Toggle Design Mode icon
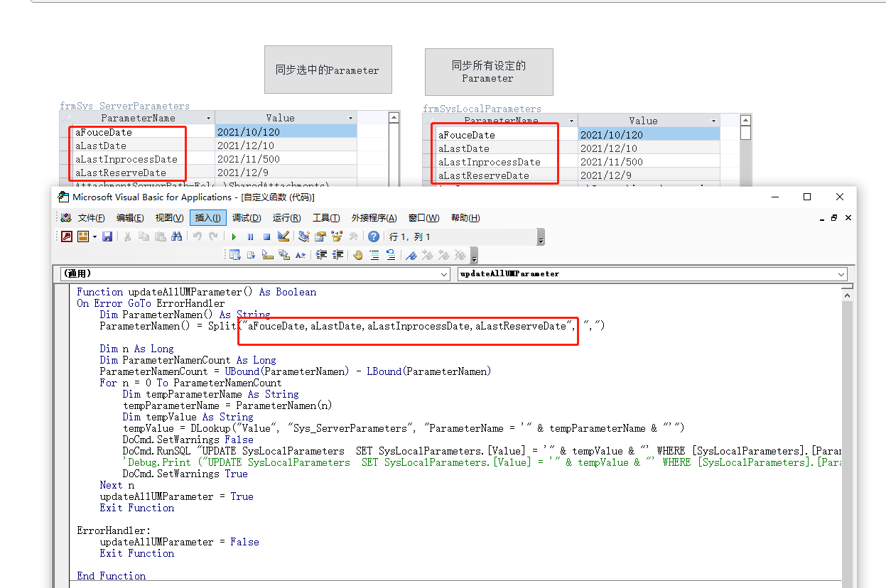Viewport: 886px width, 588px height. [283, 236]
